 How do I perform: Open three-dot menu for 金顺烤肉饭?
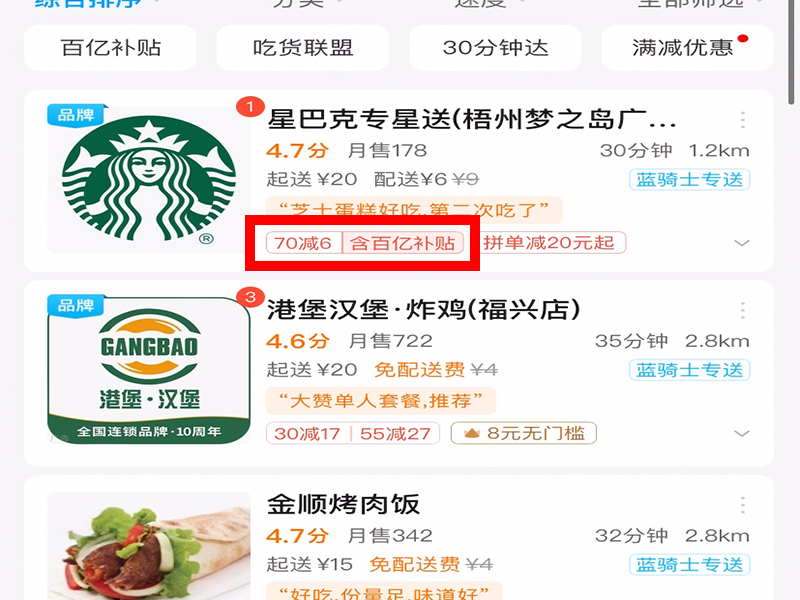coord(742,505)
